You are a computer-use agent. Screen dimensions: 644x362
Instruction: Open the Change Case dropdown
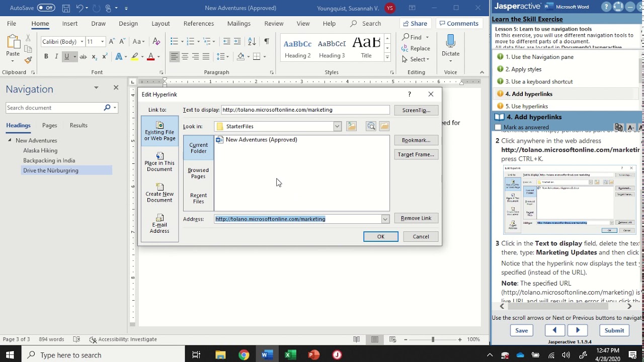pyautogui.click(x=138, y=42)
